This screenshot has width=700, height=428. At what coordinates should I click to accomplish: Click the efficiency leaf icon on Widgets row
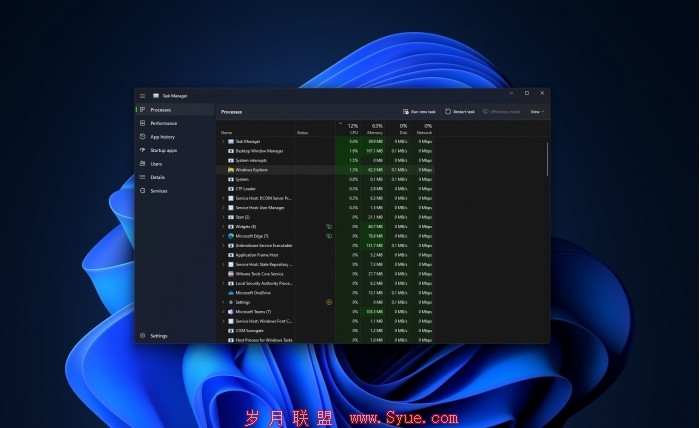[x=329, y=227]
